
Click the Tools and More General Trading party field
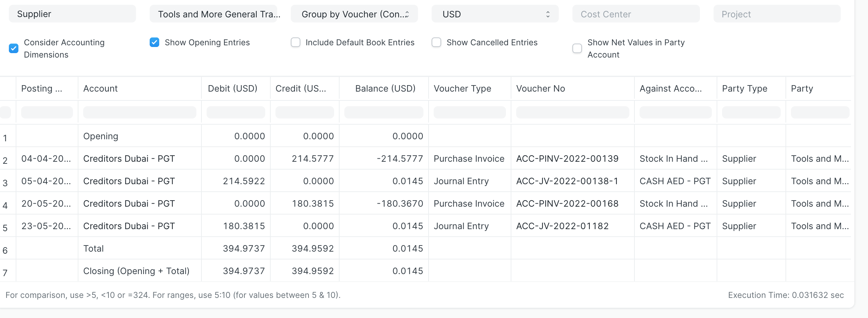(x=213, y=14)
